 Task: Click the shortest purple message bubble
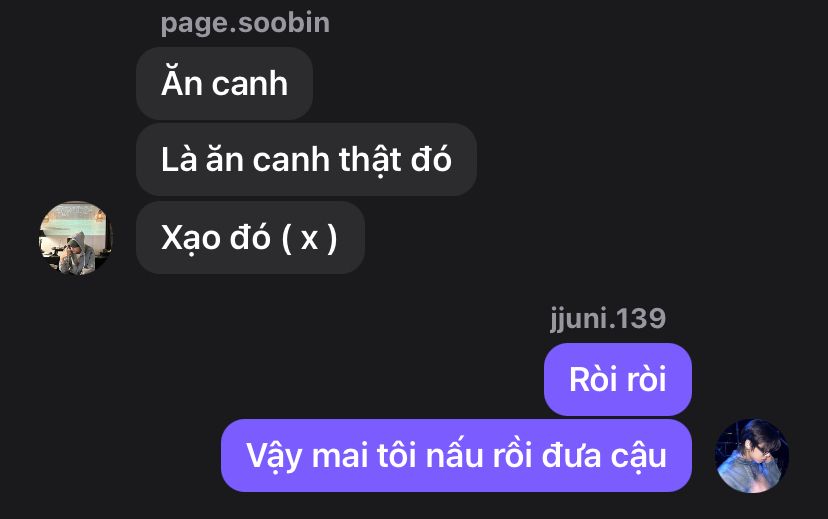click(x=618, y=379)
